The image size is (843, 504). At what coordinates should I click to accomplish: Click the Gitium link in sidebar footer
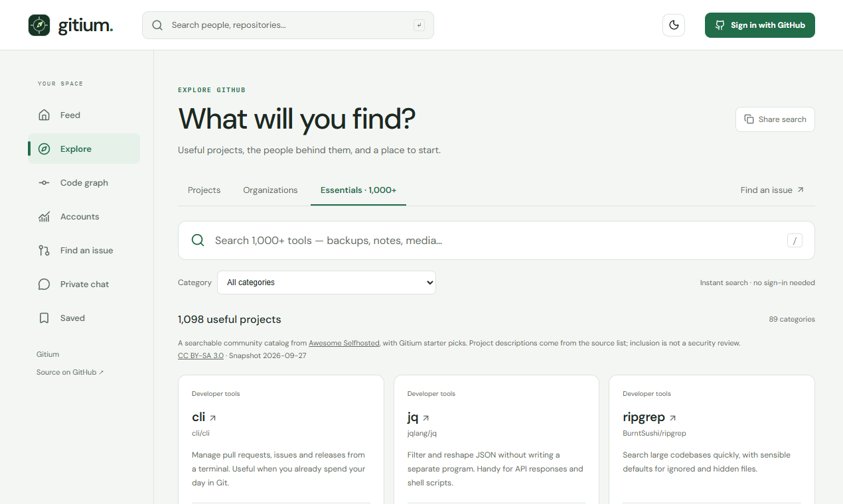(48, 354)
